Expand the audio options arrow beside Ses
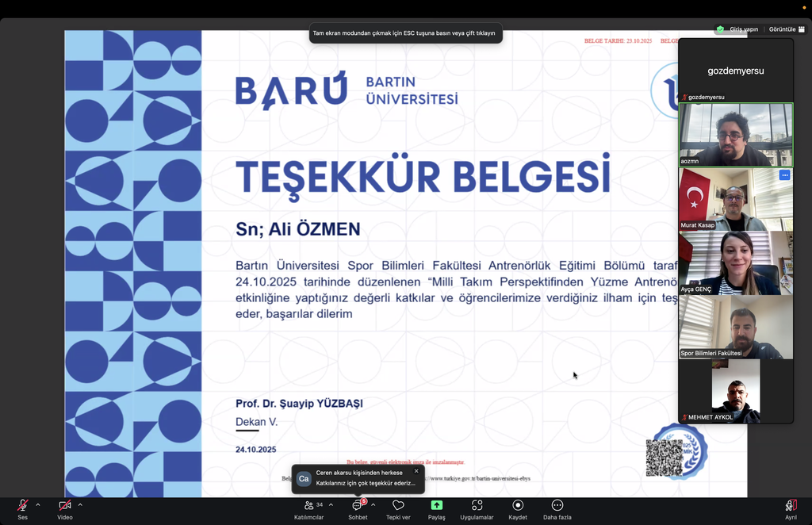This screenshot has height=525, width=812. pyautogui.click(x=37, y=504)
